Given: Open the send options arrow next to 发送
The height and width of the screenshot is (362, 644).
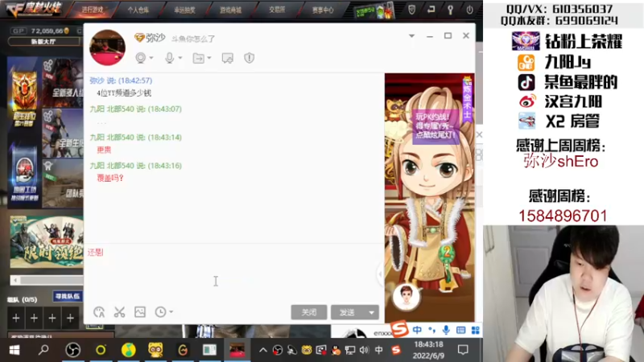Looking at the screenshot, I should 371,312.
